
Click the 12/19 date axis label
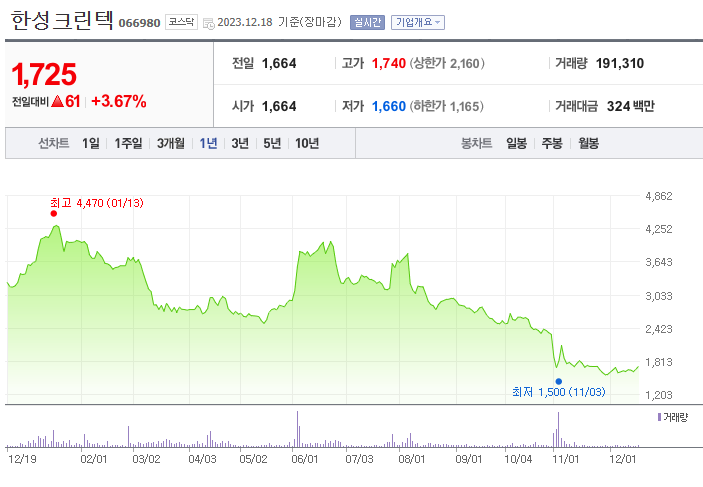coord(22,459)
